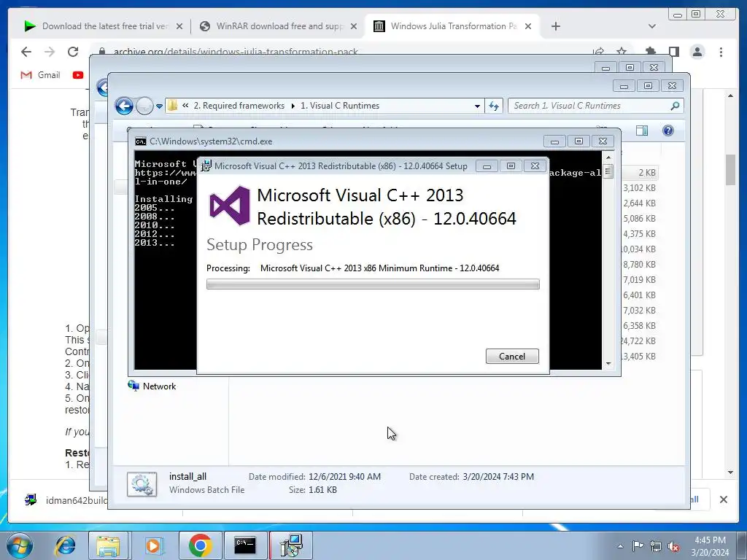Switch to setup installer from taskbar
This screenshot has width=747, height=560.
pyautogui.click(x=291, y=545)
